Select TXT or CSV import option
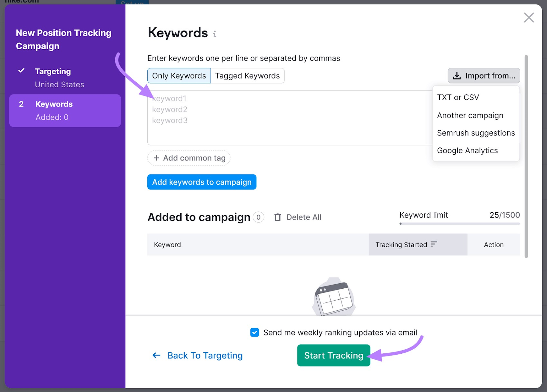The width and height of the screenshot is (547, 392). point(457,97)
